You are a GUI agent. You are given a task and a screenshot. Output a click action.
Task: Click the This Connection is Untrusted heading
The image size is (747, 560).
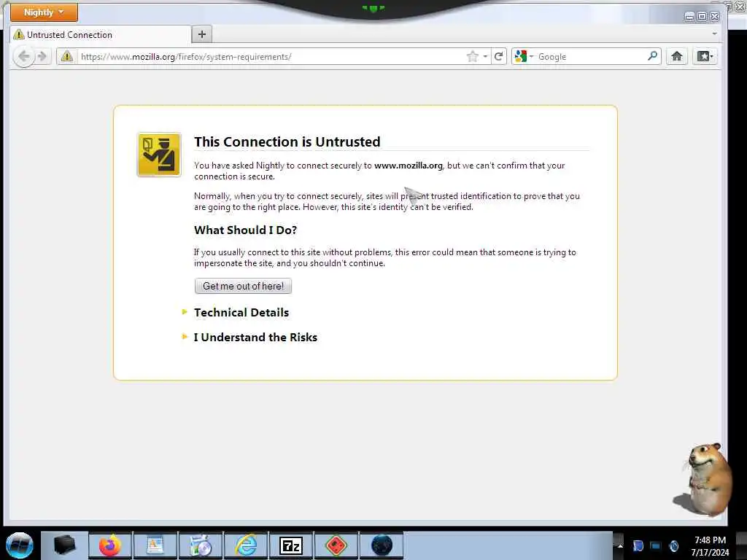coord(287,141)
